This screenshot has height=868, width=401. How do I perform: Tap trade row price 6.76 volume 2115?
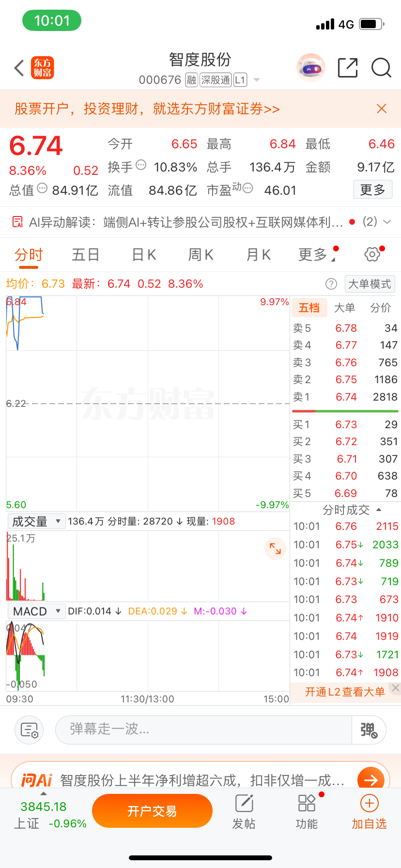tap(346, 527)
